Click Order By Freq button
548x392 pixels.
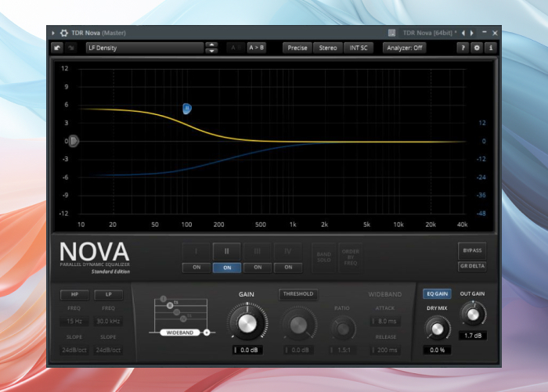[x=350, y=257]
